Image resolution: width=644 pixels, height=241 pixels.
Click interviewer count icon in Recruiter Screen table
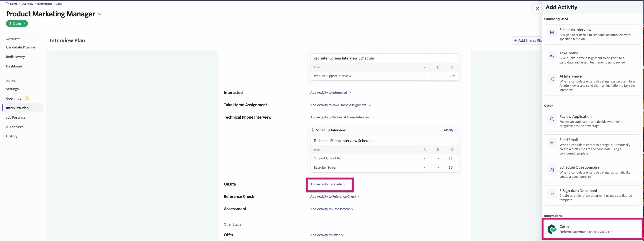(425, 67)
